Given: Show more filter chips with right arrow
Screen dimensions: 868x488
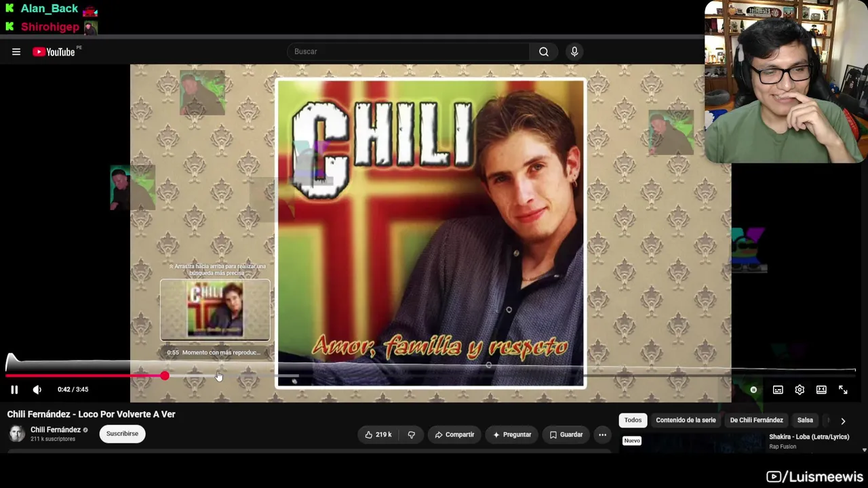Looking at the screenshot, I should [843, 421].
